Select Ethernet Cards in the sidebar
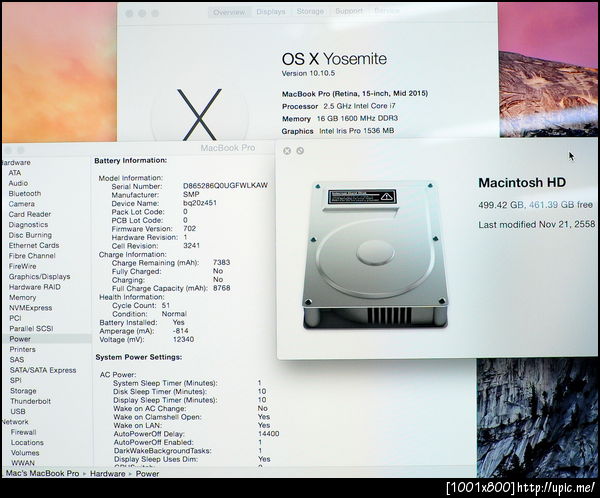 pos(34,245)
